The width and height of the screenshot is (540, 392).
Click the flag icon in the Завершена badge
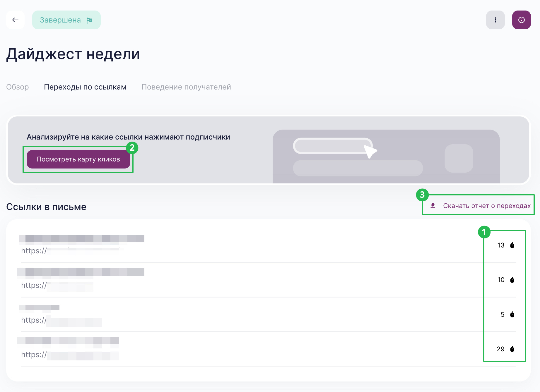pos(89,20)
